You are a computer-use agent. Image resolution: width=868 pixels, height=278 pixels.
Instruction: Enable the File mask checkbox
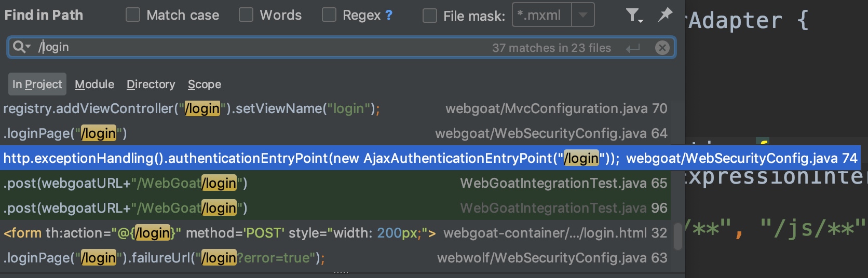point(430,16)
